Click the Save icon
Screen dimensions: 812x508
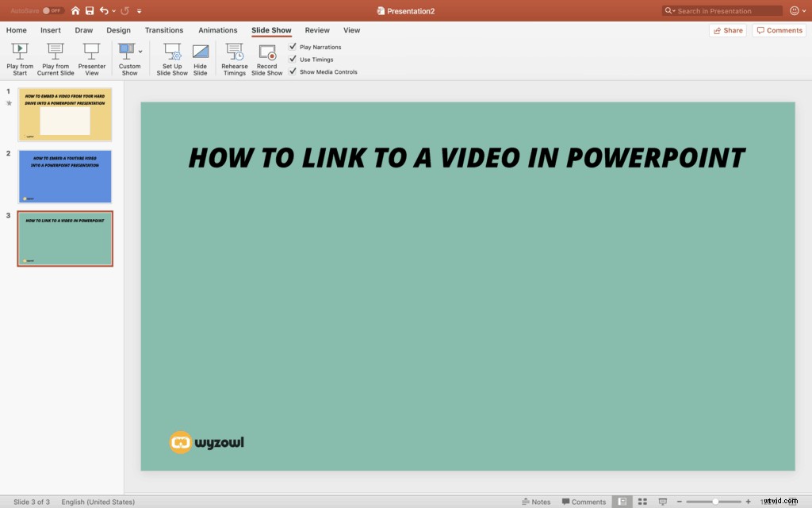click(89, 10)
